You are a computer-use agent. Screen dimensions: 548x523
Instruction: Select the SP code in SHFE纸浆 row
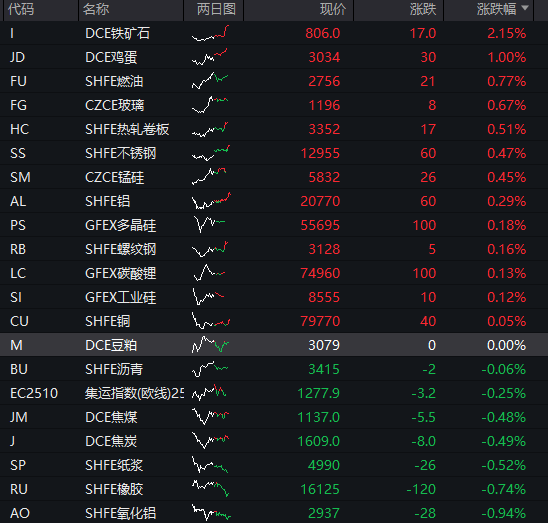coord(18,465)
